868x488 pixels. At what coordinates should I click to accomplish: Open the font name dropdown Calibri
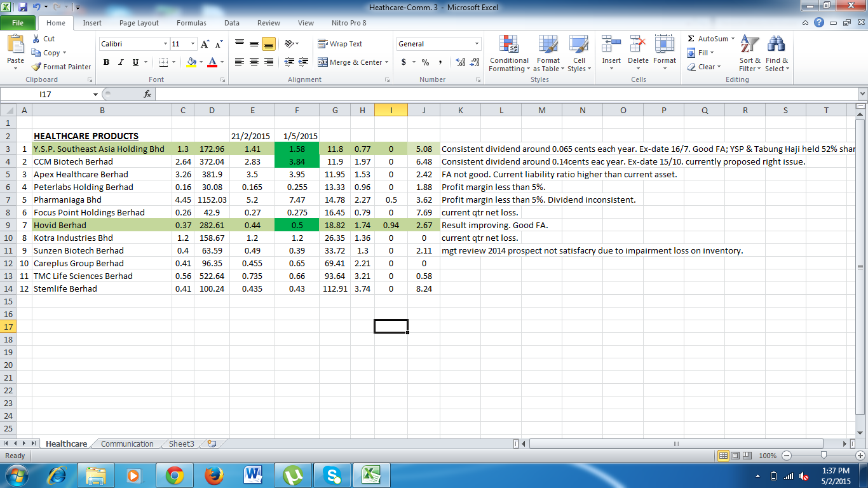[165, 44]
